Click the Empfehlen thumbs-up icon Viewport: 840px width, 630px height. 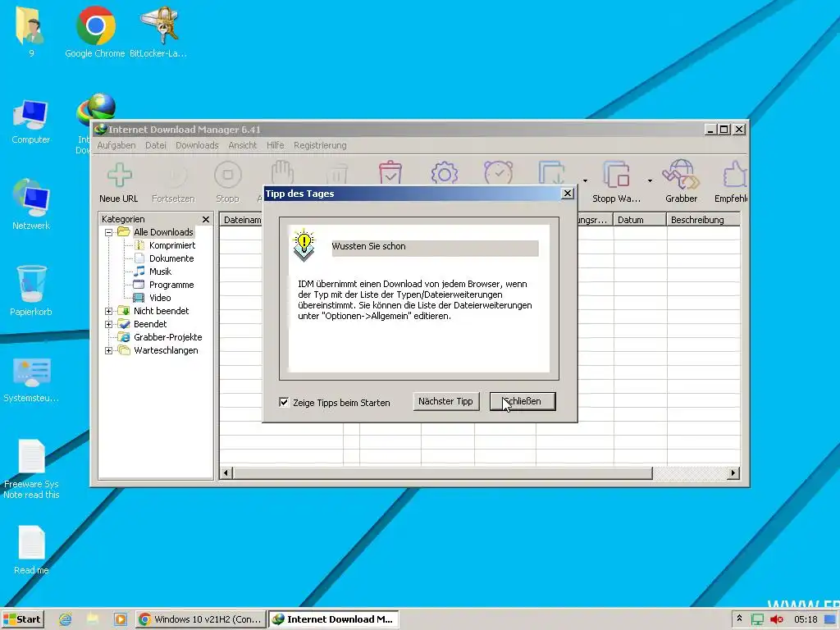(735, 174)
